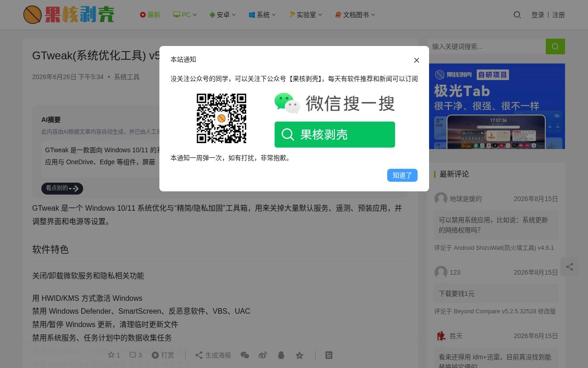Expand the 文档图书 nav dropdown
Image resolution: width=588 pixels, height=368 pixels.
pos(355,15)
